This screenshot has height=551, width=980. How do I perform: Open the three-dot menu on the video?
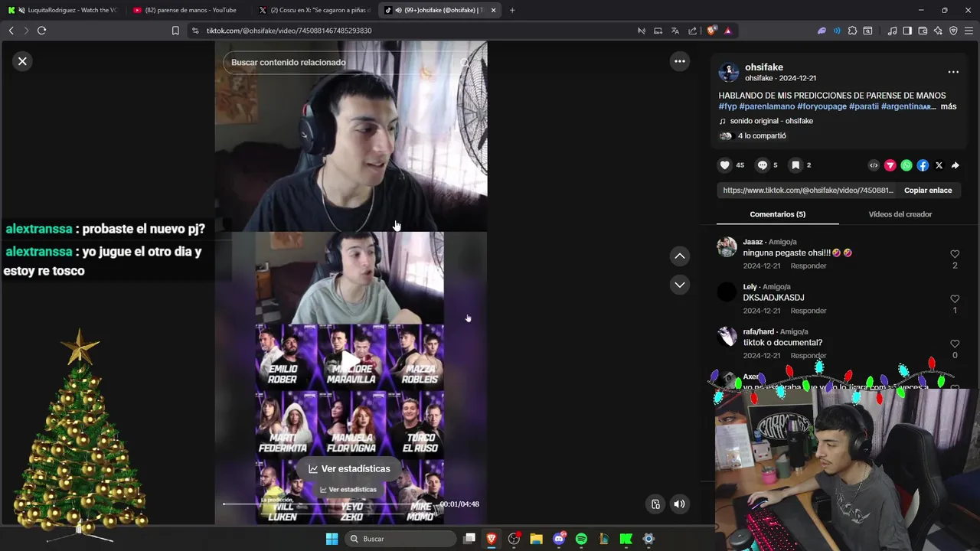(679, 61)
